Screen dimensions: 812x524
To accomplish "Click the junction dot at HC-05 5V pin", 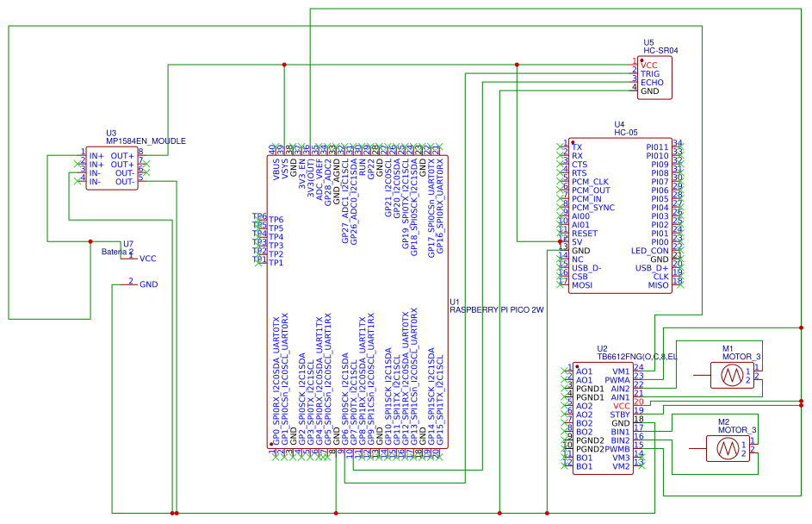I will pyautogui.click(x=559, y=242).
